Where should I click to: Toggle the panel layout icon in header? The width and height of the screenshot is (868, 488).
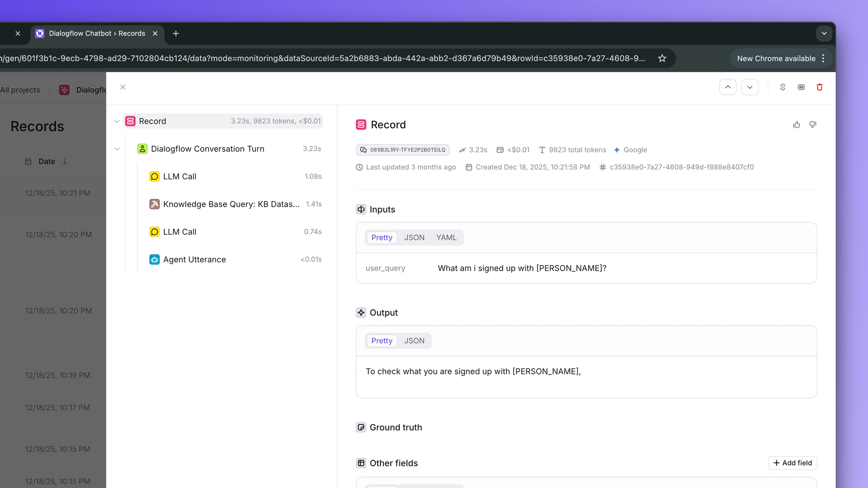[x=801, y=87]
